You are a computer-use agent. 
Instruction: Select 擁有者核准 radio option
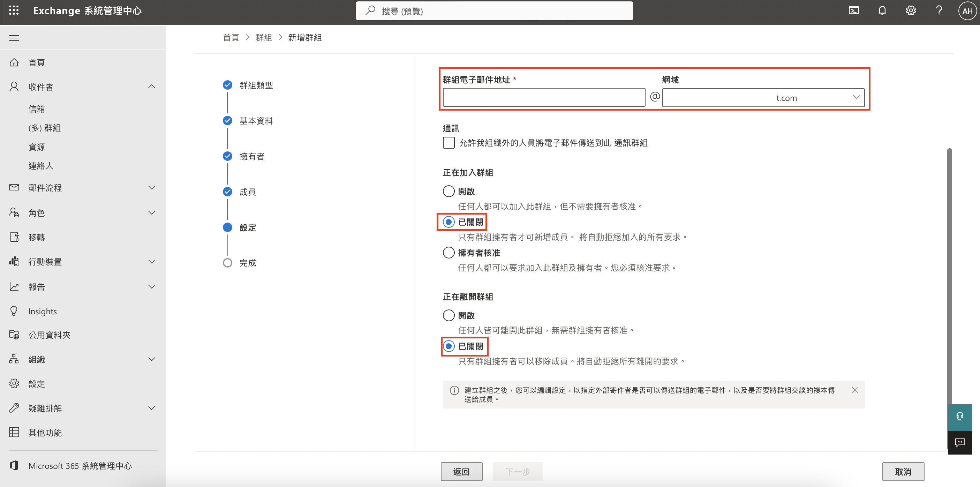click(448, 253)
